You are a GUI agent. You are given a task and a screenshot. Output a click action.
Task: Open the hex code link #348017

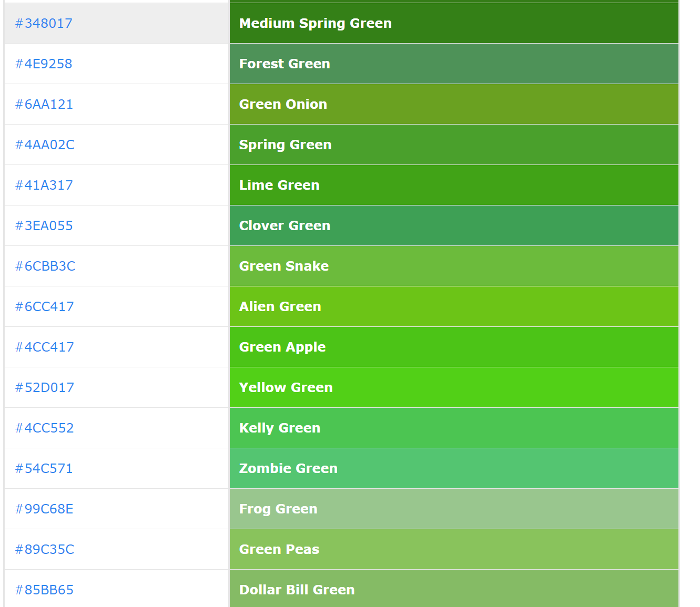(44, 23)
